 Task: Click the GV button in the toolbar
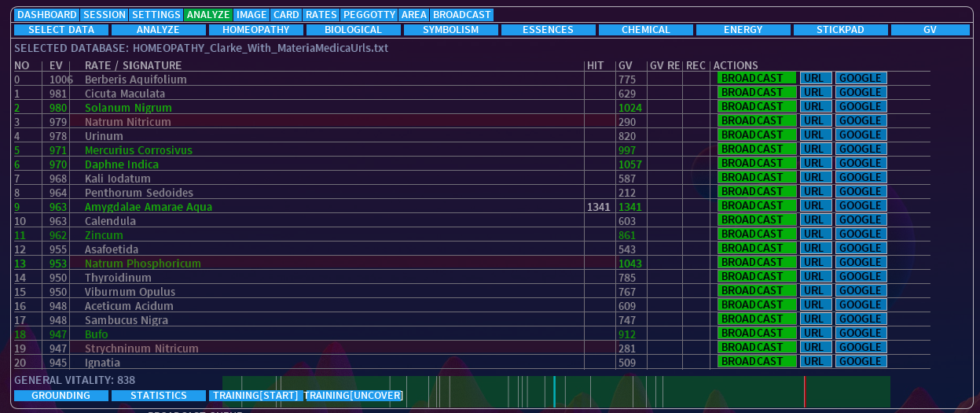click(930, 30)
